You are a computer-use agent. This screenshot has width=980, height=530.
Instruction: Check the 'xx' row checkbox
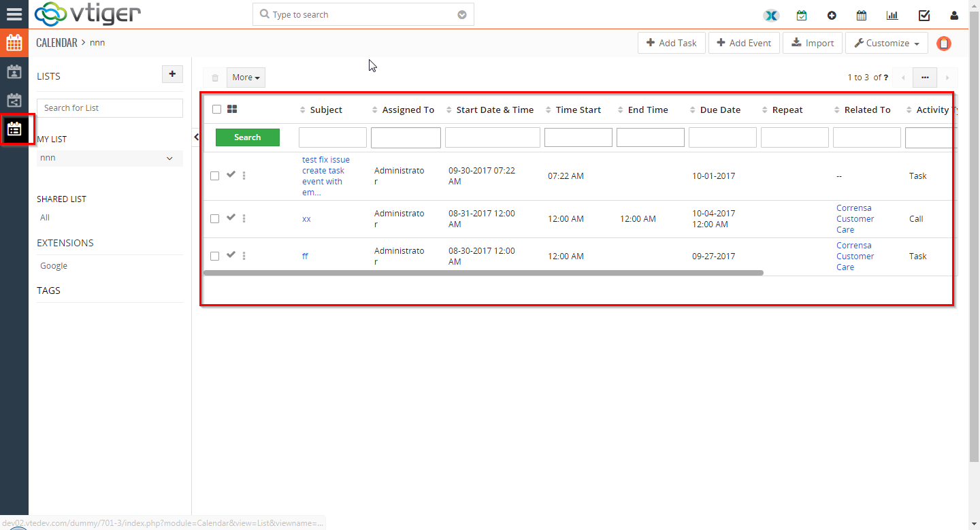coord(214,218)
